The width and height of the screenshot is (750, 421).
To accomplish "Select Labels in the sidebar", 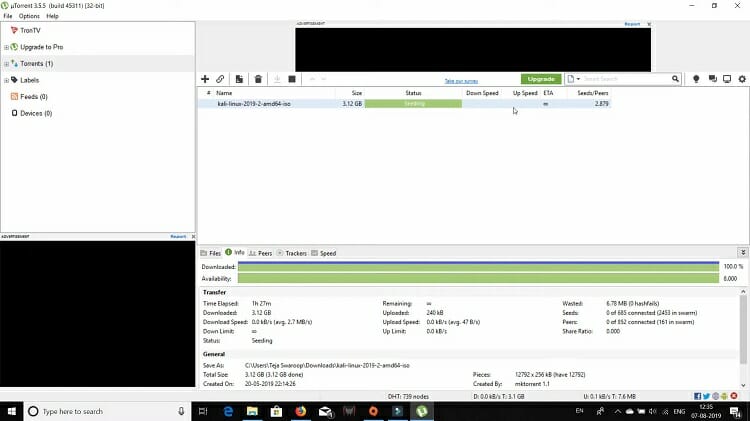I will coord(30,80).
